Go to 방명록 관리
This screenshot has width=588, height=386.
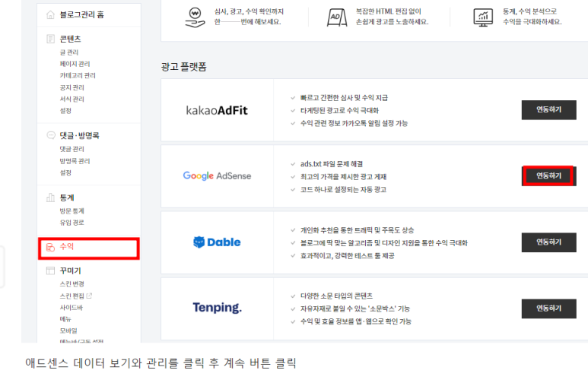click(75, 161)
